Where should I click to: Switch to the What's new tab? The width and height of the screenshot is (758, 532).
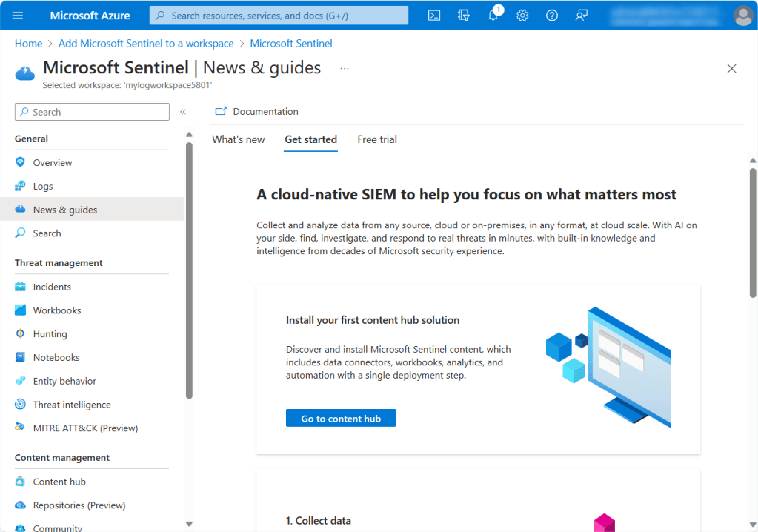(238, 139)
